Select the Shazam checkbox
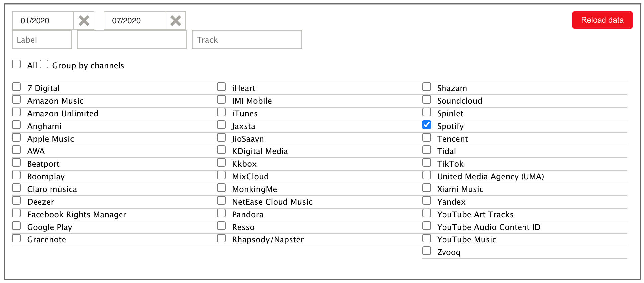Screen dimensions: 644x283 (x=427, y=87)
